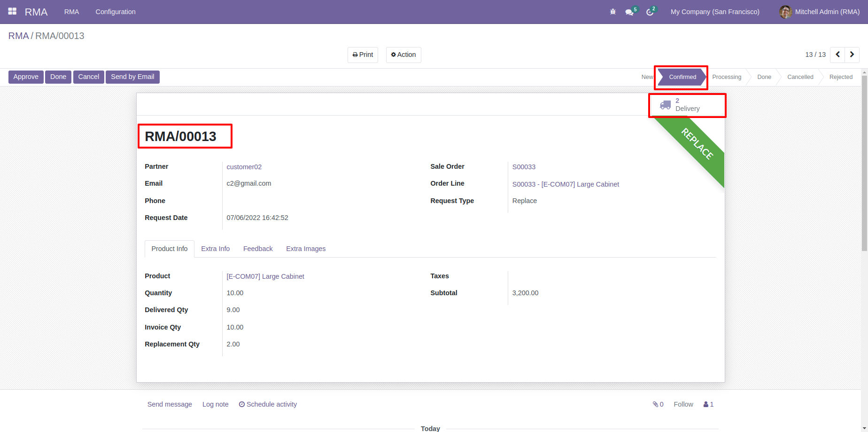
Task: Click the RMA app title in navbar
Action: [36, 12]
